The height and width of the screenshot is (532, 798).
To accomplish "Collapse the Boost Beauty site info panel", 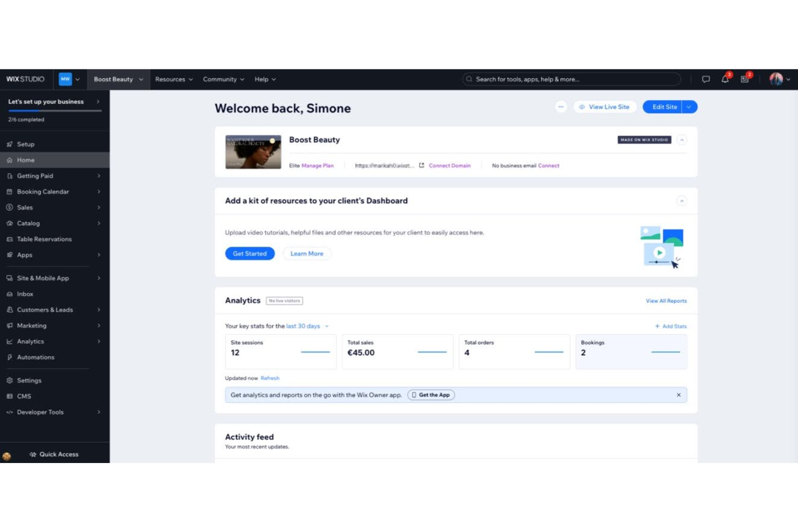I will 681,140.
